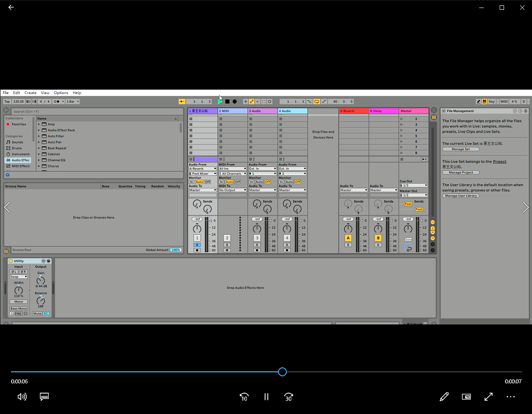Click the Tap tempo button
Viewport: 532px width, 414px height.
pyautogui.click(x=7, y=102)
